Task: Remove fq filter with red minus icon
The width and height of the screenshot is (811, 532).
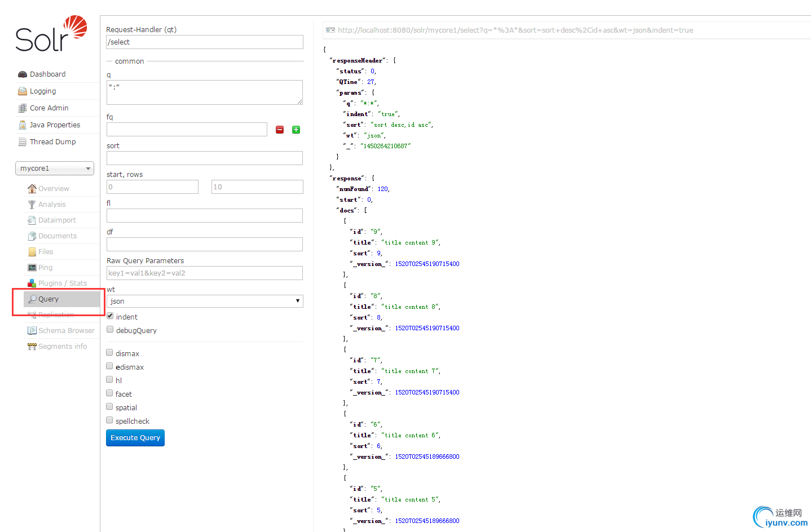Action: (x=280, y=130)
